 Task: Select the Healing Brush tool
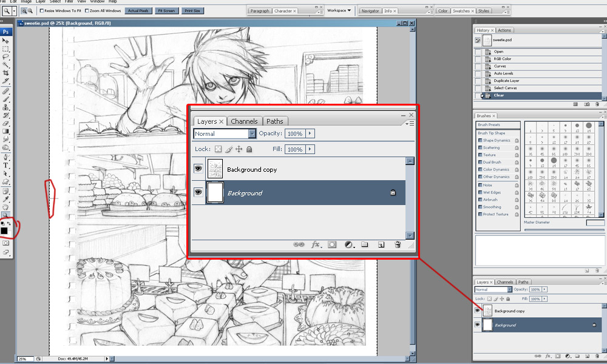point(5,91)
